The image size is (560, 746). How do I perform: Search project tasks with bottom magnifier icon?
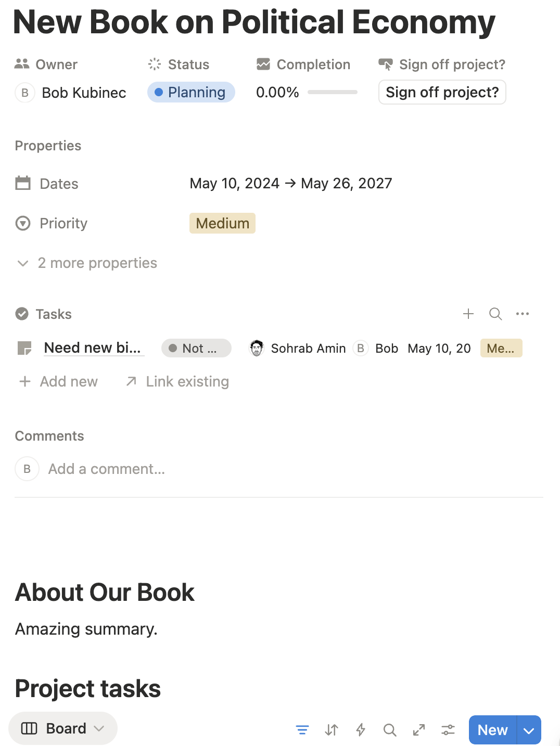pyautogui.click(x=390, y=730)
